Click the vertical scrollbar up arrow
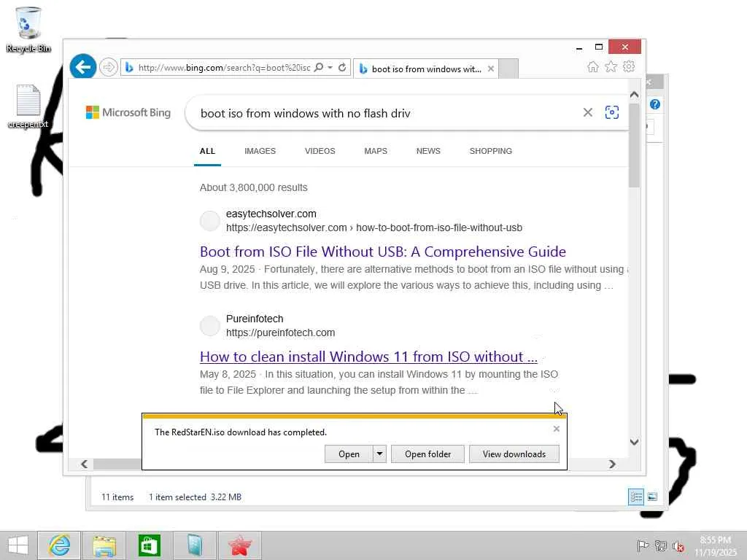747x560 pixels. point(634,95)
